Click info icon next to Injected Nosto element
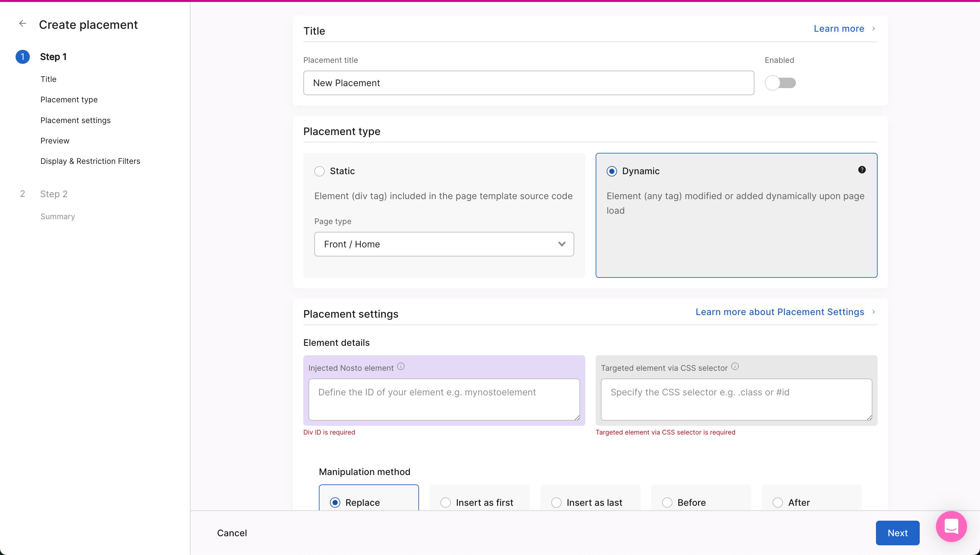 401,366
